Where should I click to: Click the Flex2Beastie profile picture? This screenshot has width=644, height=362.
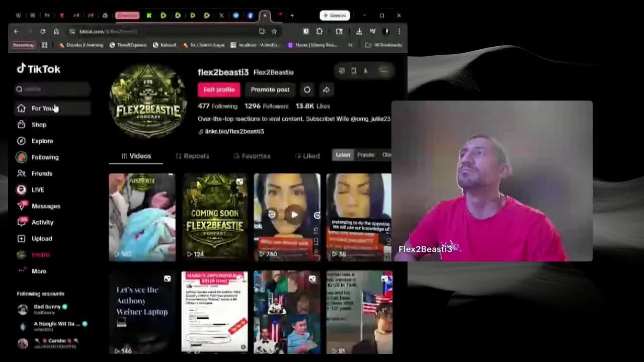(148, 101)
